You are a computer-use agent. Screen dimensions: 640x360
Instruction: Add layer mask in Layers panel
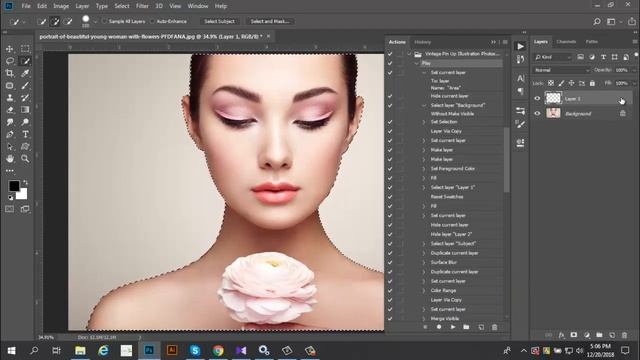tap(574, 335)
